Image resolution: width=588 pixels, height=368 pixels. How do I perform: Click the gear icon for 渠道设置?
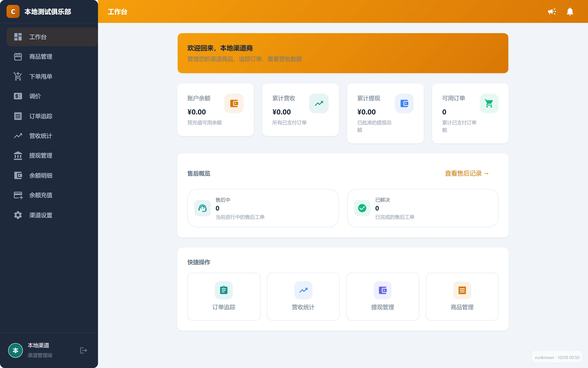[x=18, y=215]
